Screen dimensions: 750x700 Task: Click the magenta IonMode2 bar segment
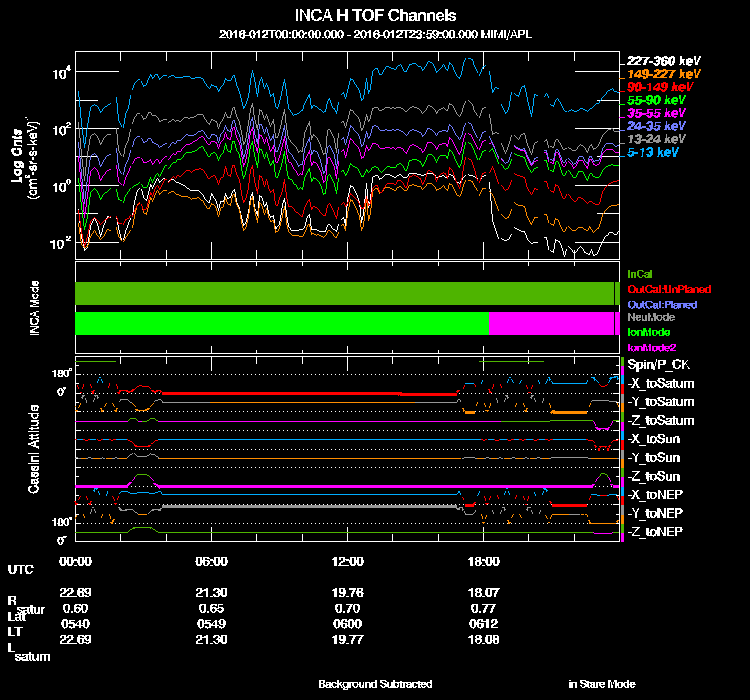551,323
